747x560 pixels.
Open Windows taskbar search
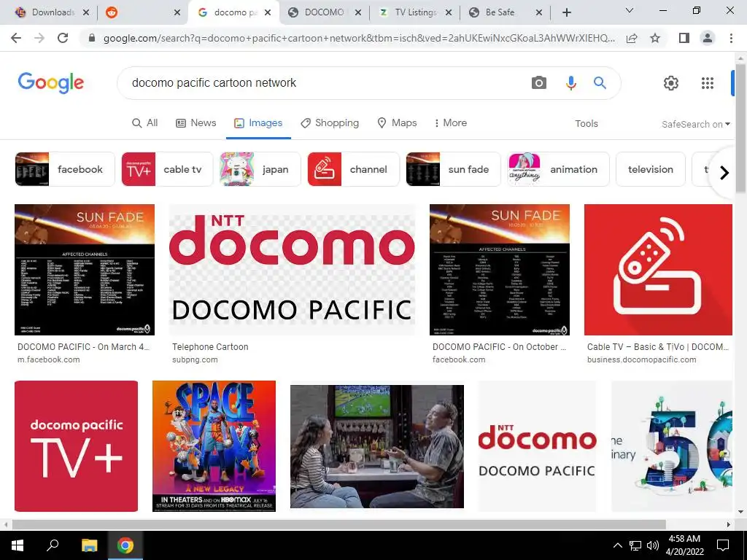tap(53, 545)
